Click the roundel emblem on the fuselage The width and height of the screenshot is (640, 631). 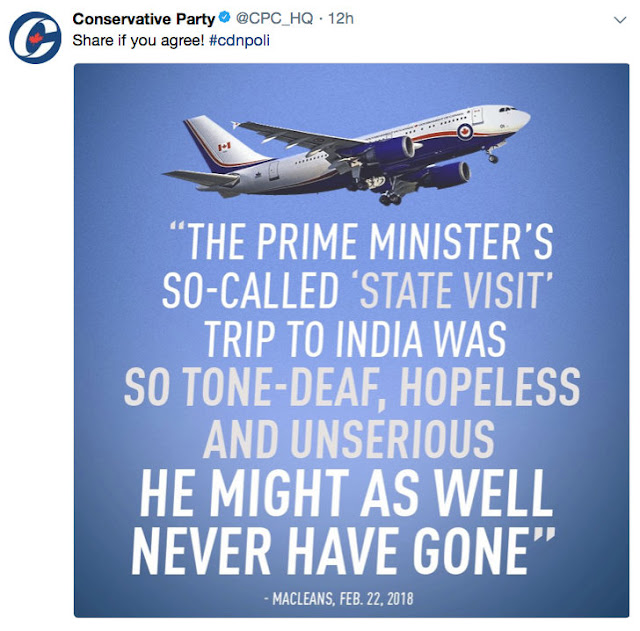coord(464,131)
